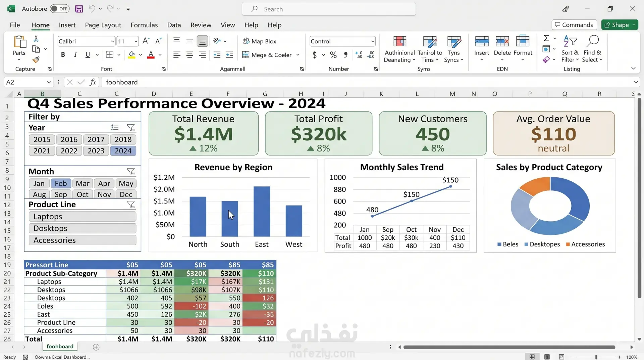Toggle Dosktops in Product Line slicer
This screenshot has width=644, height=360.
click(83, 228)
